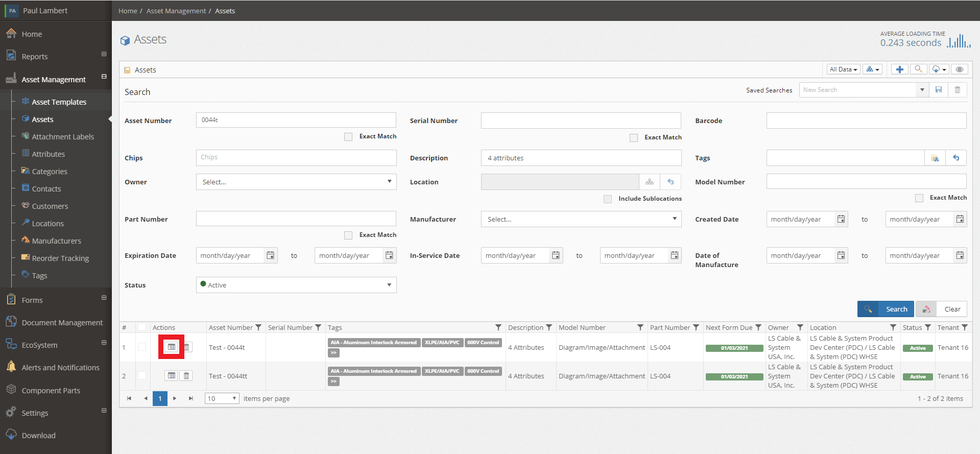980x454 pixels.
Task: Enable Include Sublocations checkbox
Action: (x=608, y=199)
